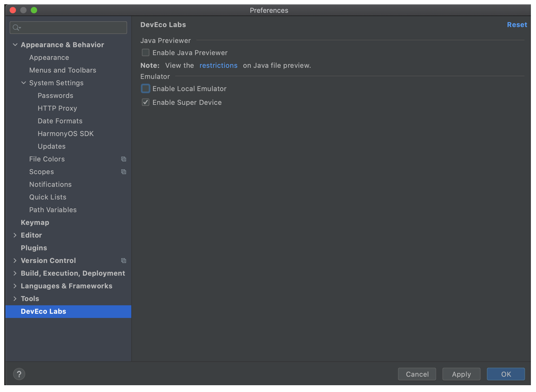The image size is (536, 392).
Task: Expand Build, Execution, Deployment settings
Action: click(15, 273)
